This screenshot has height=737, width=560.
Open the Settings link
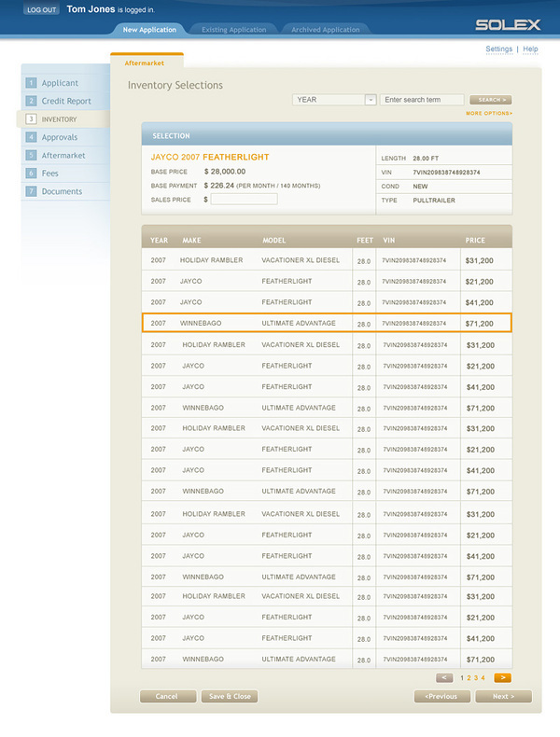click(499, 49)
